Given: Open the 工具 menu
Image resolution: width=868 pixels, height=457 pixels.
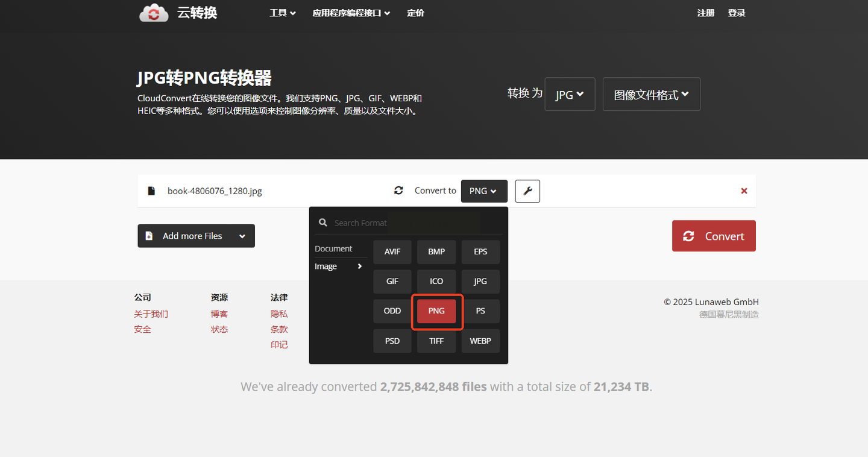Looking at the screenshot, I should click(283, 13).
